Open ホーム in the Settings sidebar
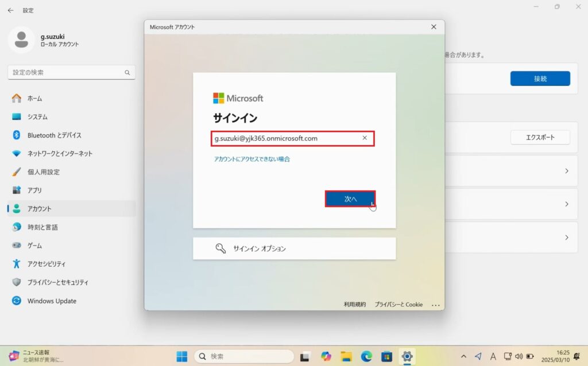The image size is (588, 366). pos(71,99)
